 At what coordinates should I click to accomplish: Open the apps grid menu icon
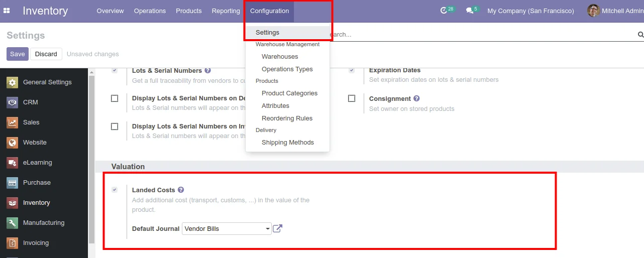coord(7,11)
